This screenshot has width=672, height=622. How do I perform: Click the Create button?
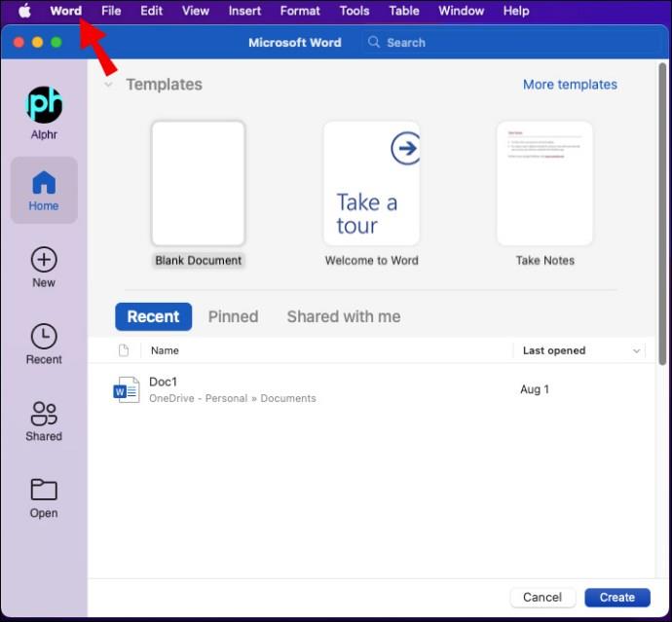point(617,597)
